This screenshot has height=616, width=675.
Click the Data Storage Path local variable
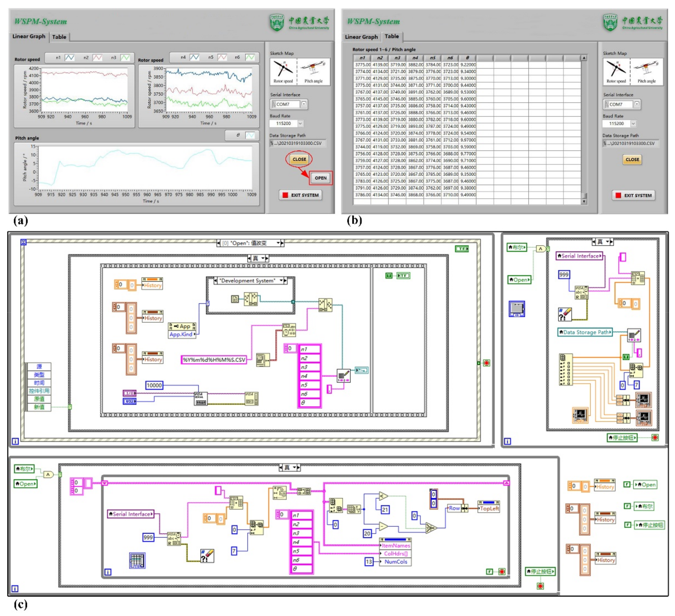(x=585, y=332)
